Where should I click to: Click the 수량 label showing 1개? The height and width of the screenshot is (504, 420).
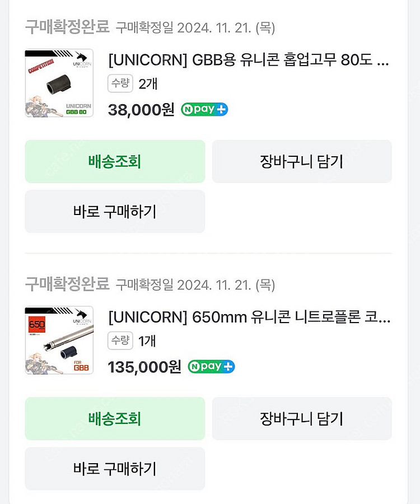click(x=119, y=341)
